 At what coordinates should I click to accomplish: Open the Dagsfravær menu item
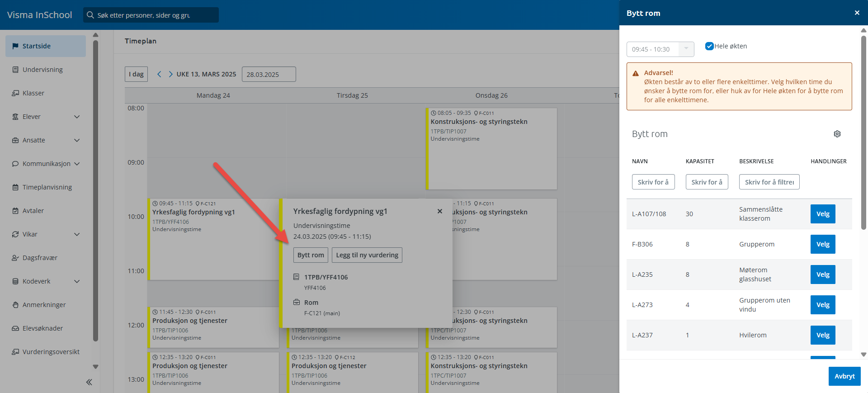(x=46, y=258)
